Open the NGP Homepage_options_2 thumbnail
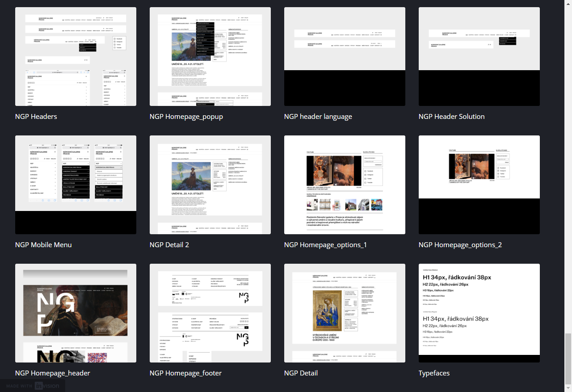 pos(479,185)
